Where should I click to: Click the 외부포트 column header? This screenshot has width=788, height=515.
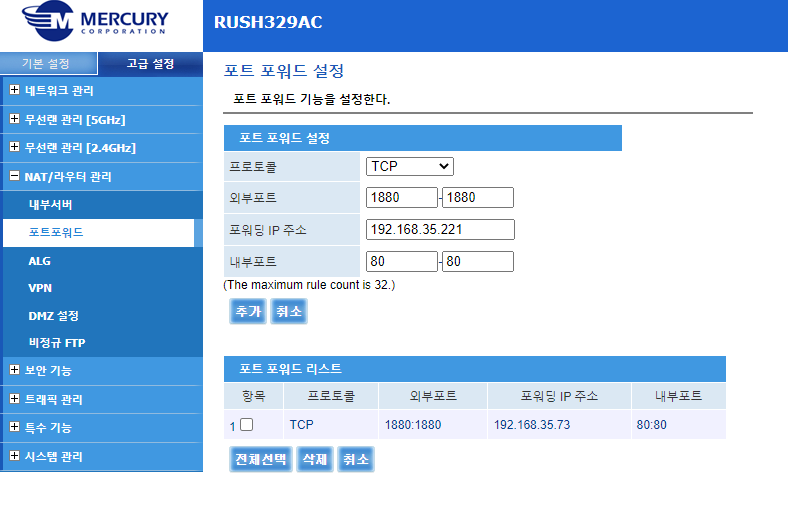pyautogui.click(x=433, y=396)
